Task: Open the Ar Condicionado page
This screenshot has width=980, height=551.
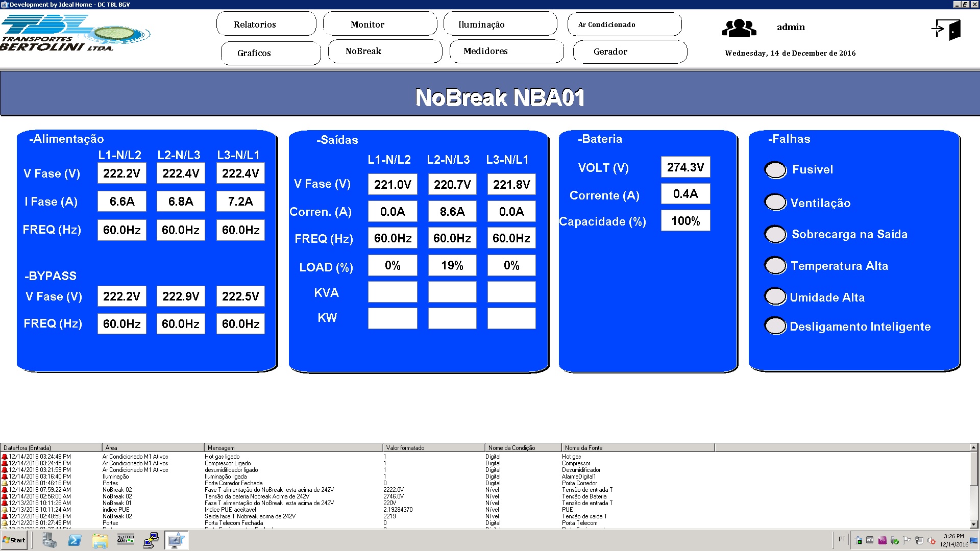Action: [624, 24]
